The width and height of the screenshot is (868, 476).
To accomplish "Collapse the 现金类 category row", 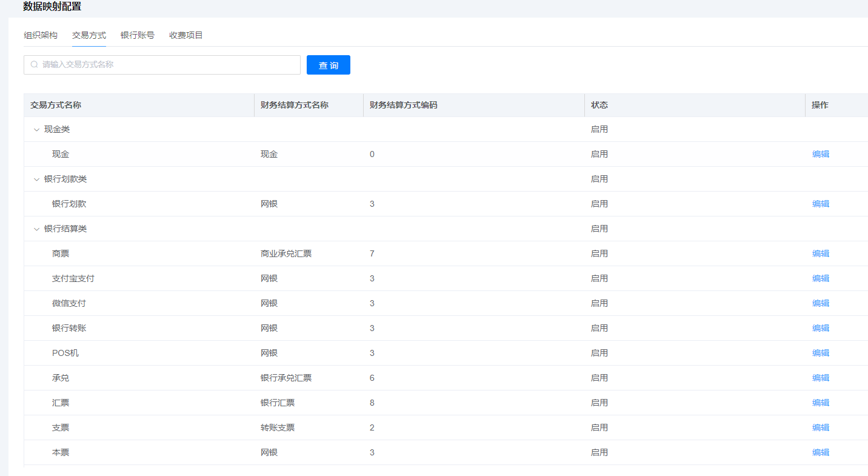I will (36, 130).
